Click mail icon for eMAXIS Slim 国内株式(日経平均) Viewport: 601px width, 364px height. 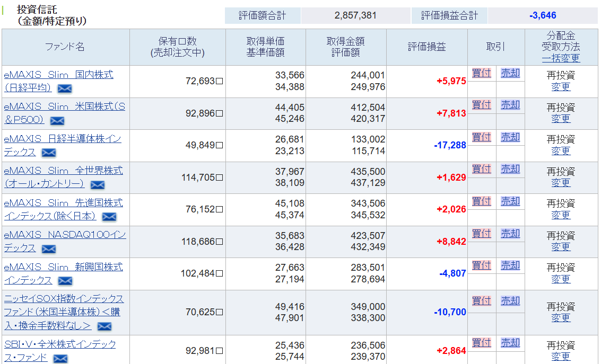pyautogui.click(x=64, y=89)
